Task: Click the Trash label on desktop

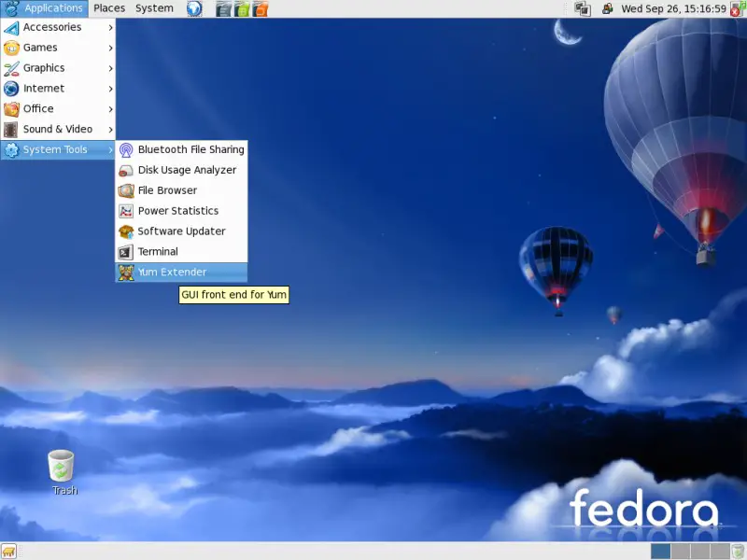Action: [64, 491]
